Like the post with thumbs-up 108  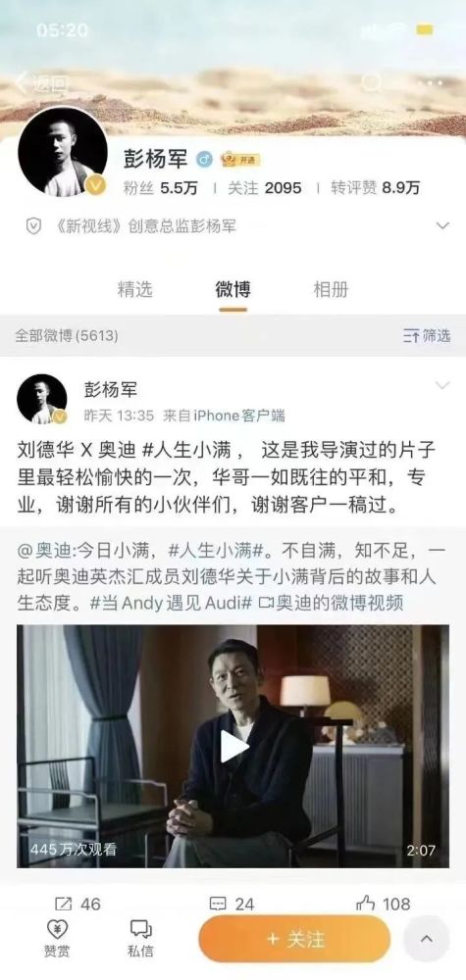(383, 904)
